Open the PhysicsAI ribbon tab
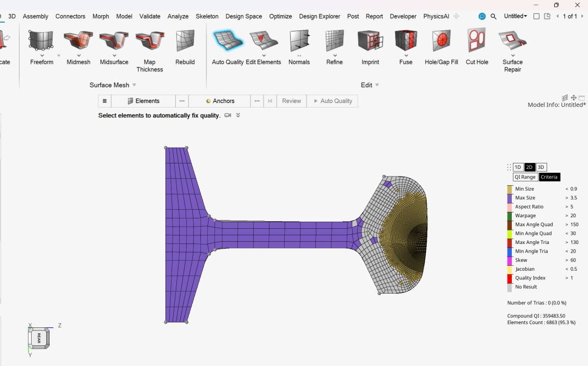Viewport: 588px width, 366px height. tap(436, 16)
